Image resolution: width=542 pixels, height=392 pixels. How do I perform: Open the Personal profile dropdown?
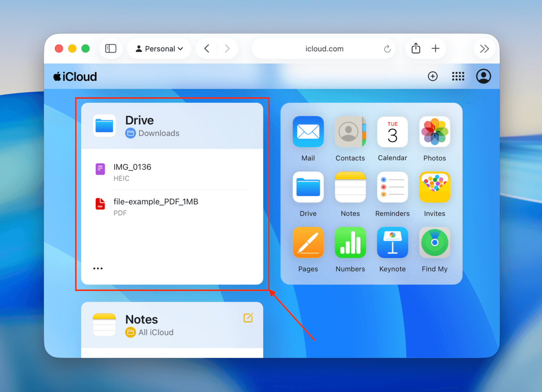tap(159, 48)
